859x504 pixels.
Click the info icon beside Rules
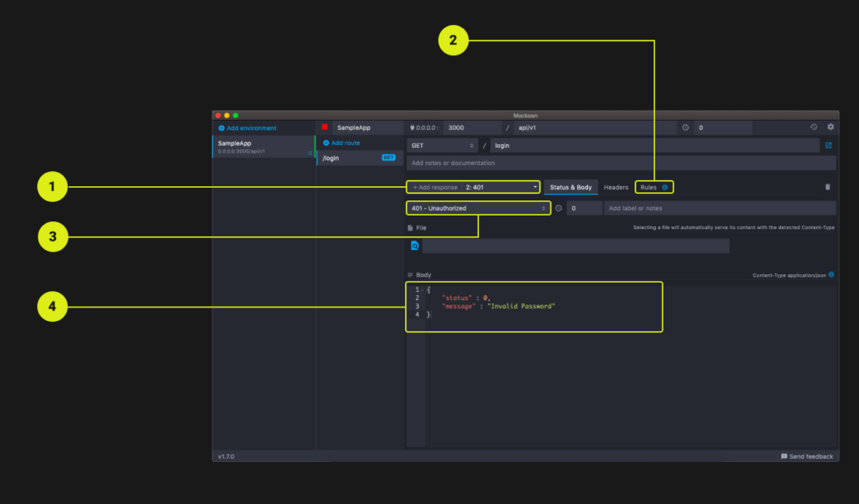665,187
